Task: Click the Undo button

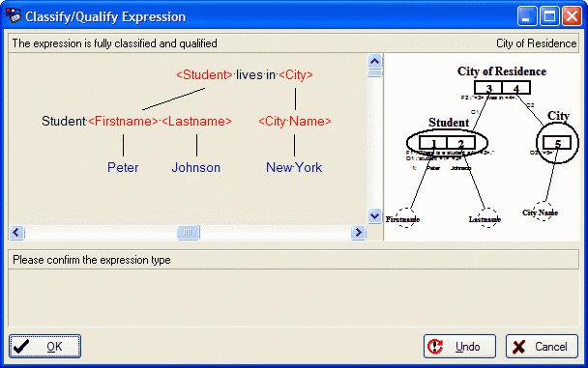Action: [459, 347]
